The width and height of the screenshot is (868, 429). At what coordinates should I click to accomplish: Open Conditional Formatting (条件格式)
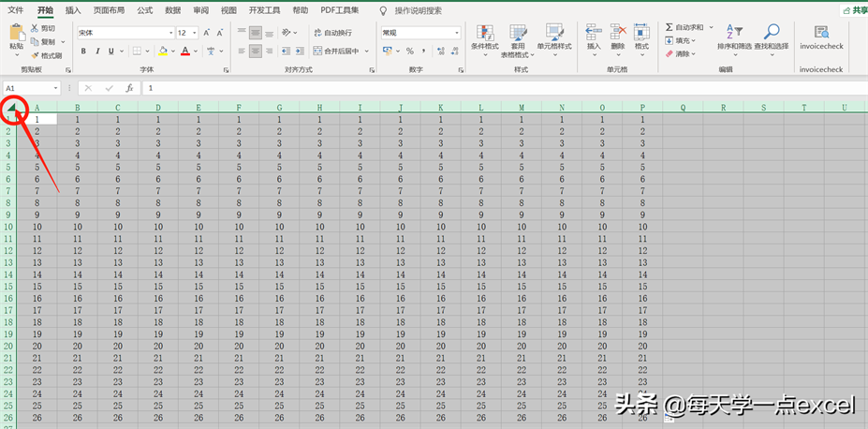tap(484, 39)
